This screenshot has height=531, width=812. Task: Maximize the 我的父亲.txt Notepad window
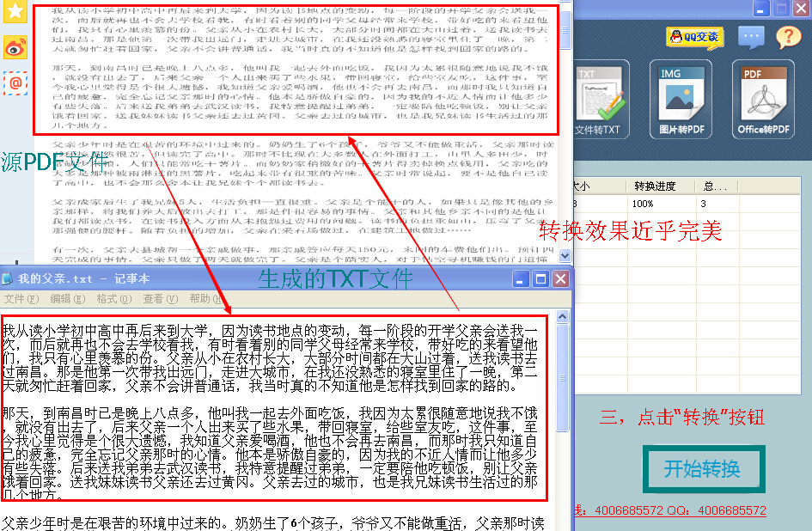(x=540, y=279)
